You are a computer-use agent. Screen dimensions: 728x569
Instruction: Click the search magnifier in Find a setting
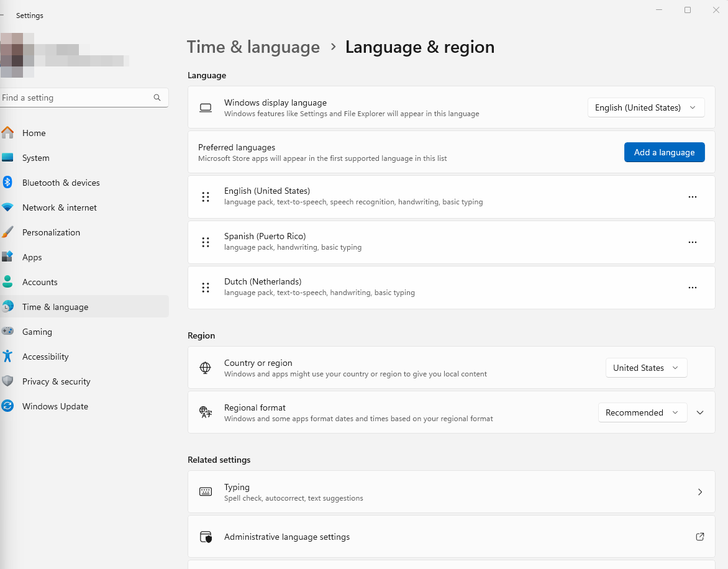point(157,98)
